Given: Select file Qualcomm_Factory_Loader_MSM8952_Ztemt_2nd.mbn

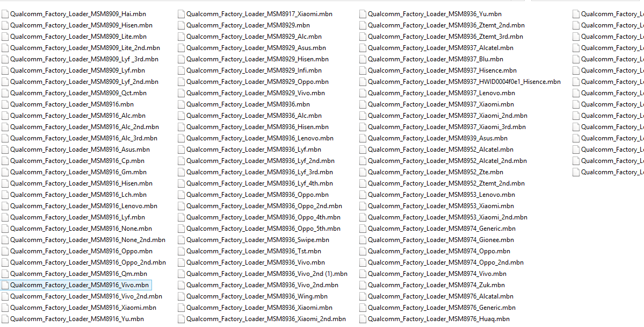Looking at the screenshot, I should [446, 183].
